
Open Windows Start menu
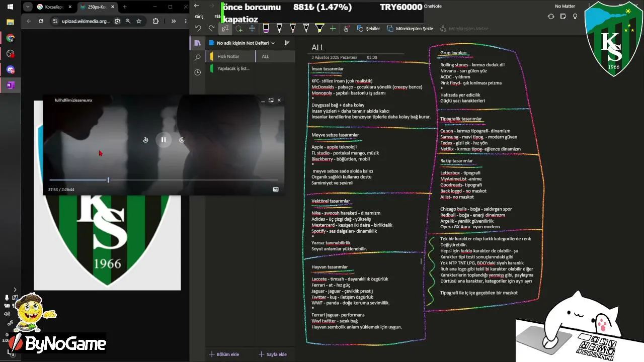point(10,7)
